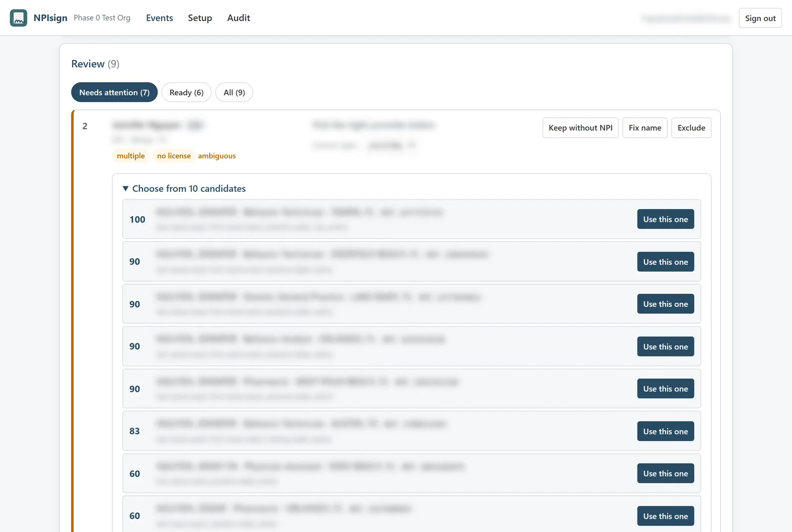Screen dimensions: 792x532
Task: Click Keep without NPI button
Action: click(581, 128)
